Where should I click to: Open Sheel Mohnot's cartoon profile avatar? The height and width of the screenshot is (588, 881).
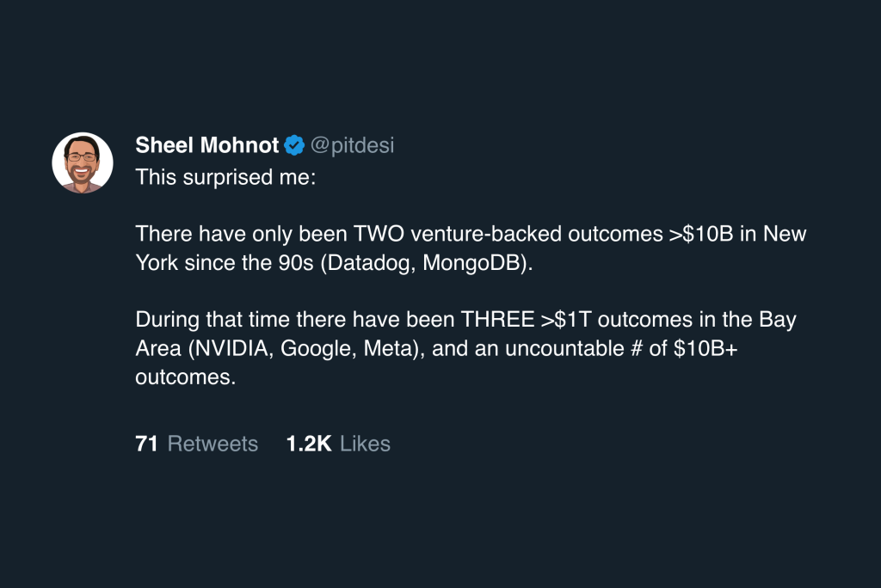[83, 162]
